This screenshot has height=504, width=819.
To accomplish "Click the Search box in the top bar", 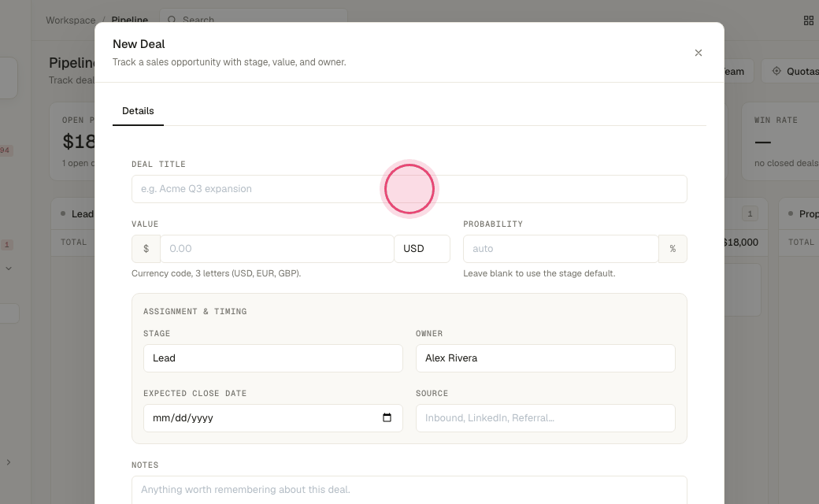I will pyautogui.click(x=254, y=20).
